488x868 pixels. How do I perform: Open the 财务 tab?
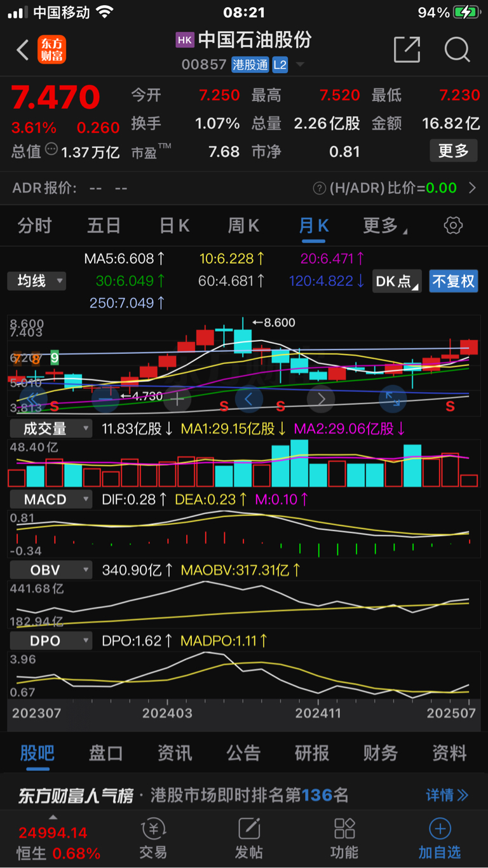tap(381, 754)
